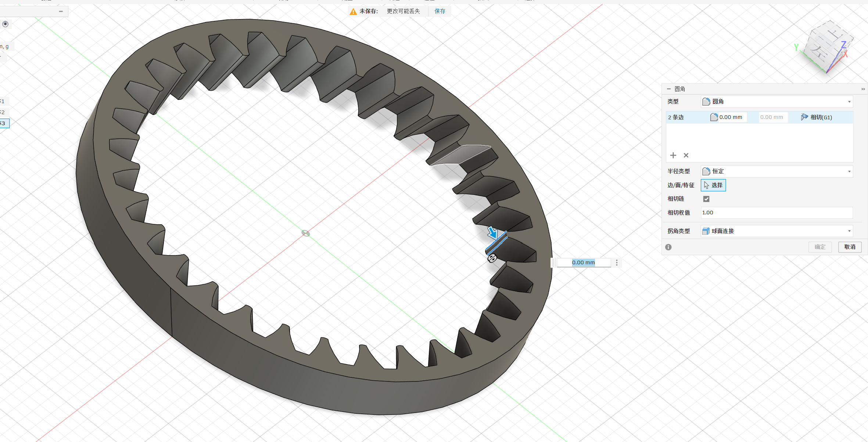The width and height of the screenshot is (868, 442).
Task: Confirm the fillet with 确定
Action: 820,247
